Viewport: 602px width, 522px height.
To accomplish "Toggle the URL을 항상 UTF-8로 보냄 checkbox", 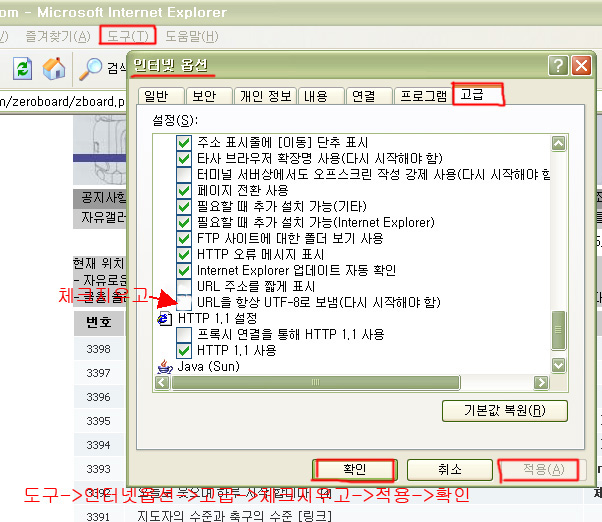I will click(184, 302).
